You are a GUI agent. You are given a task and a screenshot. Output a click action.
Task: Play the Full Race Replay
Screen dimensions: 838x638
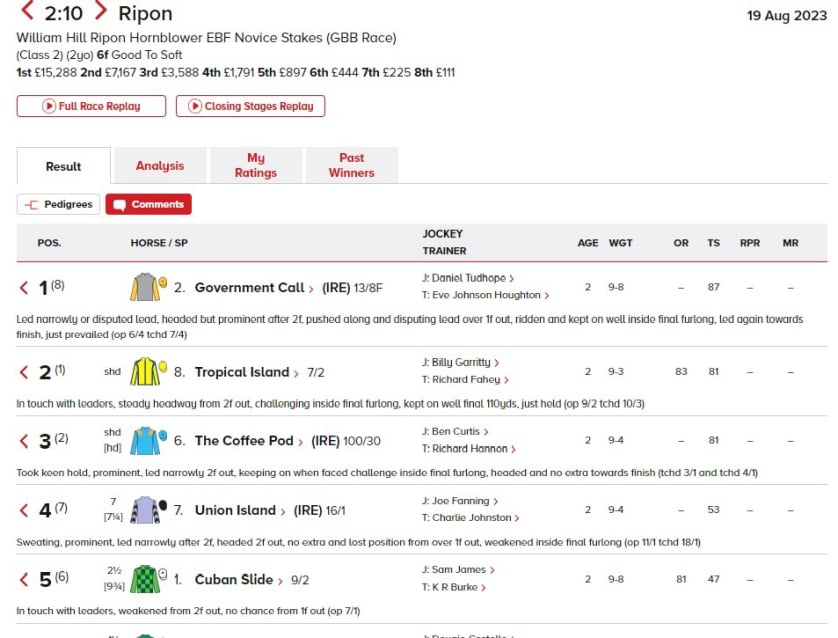click(91, 106)
